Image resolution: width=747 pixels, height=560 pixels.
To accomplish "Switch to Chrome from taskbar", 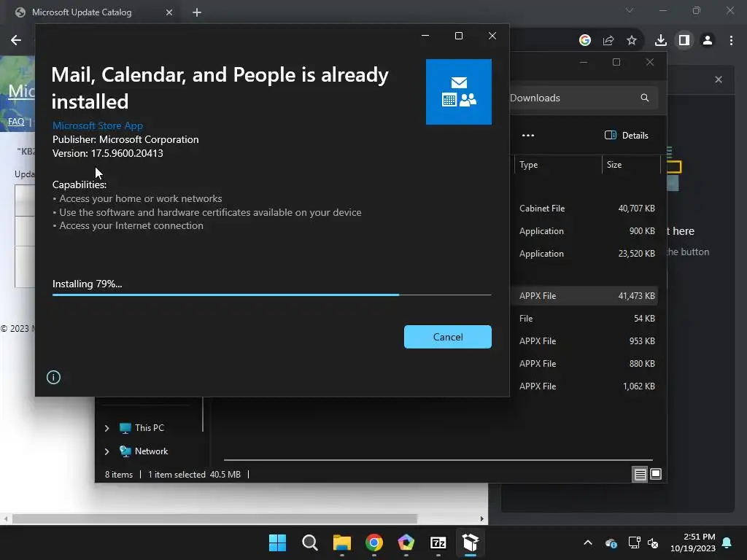I will [x=374, y=542].
